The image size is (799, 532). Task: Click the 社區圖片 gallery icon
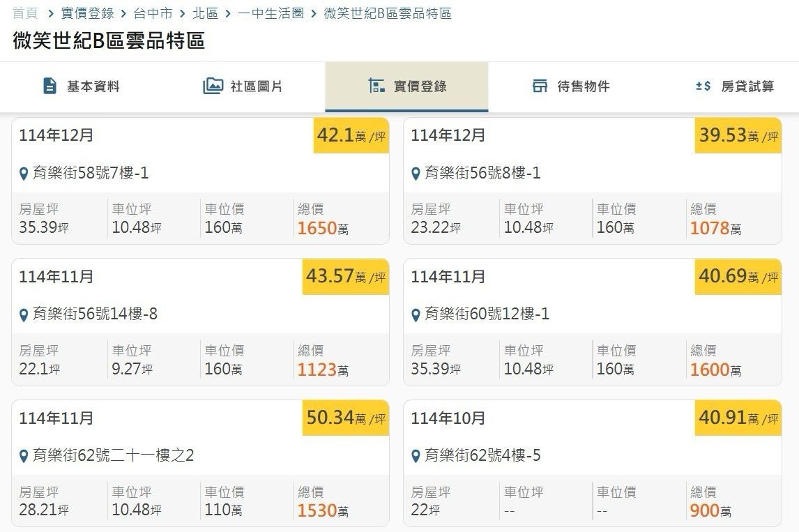click(213, 86)
